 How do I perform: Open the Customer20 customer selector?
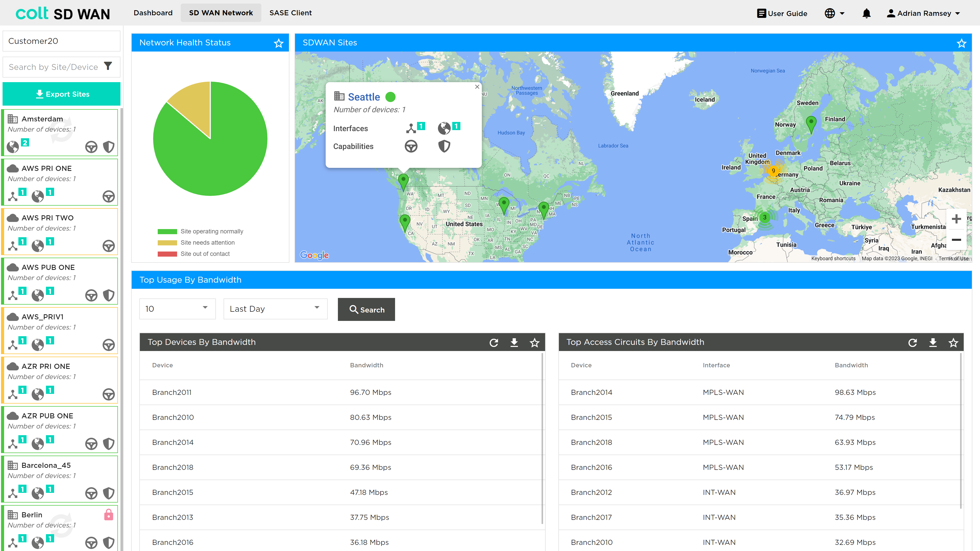(62, 41)
